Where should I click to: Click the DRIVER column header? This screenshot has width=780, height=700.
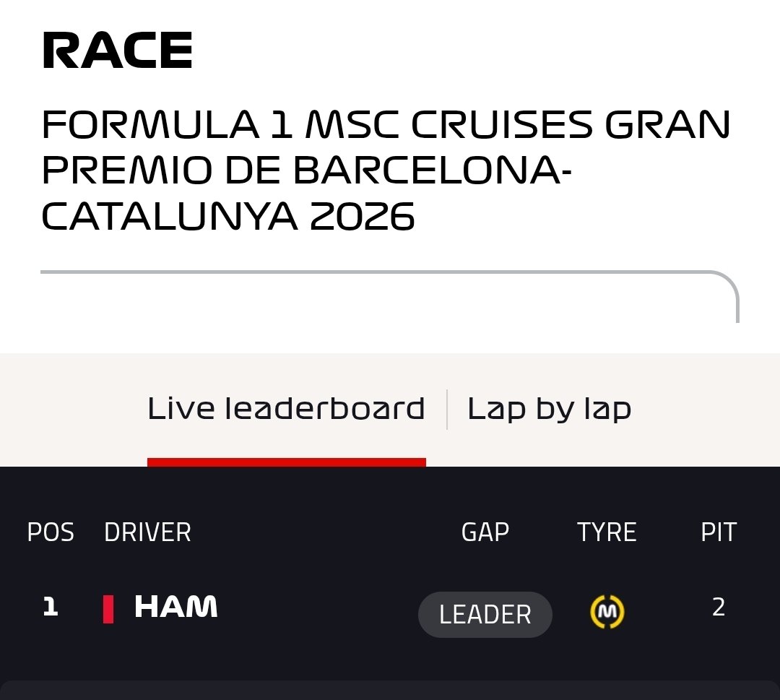pyautogui.click(x=148, y=532)
